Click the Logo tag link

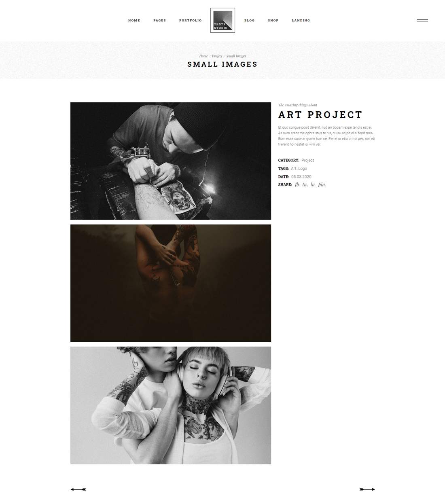[303, 169]
